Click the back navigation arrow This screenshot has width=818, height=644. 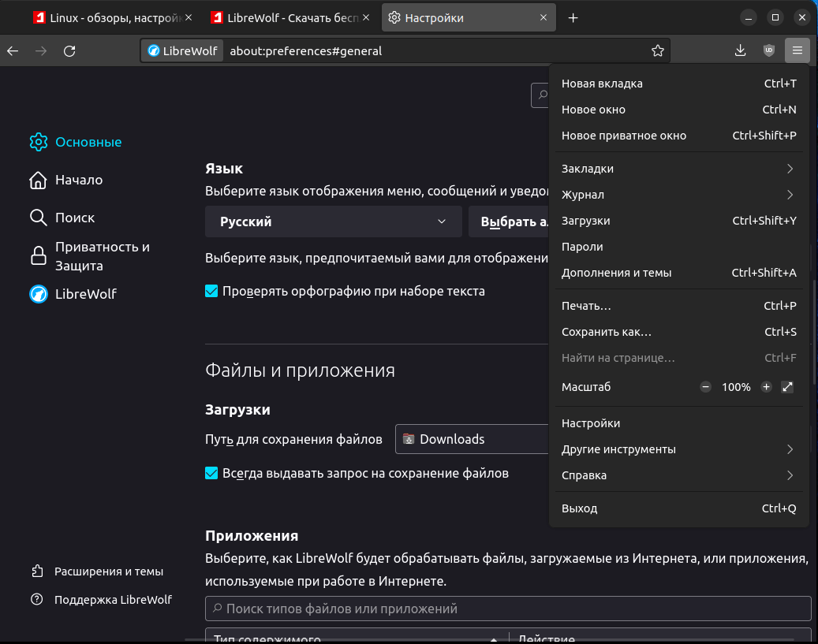13,51
